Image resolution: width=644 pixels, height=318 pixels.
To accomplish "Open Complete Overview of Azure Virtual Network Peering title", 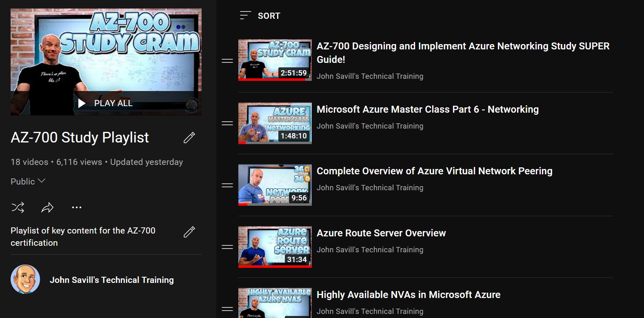I will pyautogui.click(x=435, y=171).
